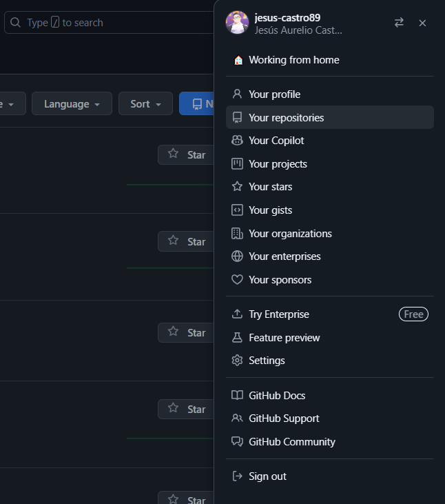Viewport: 445px width, 504px height.
Task: Open Settings
Action: [x=330, y=361]
